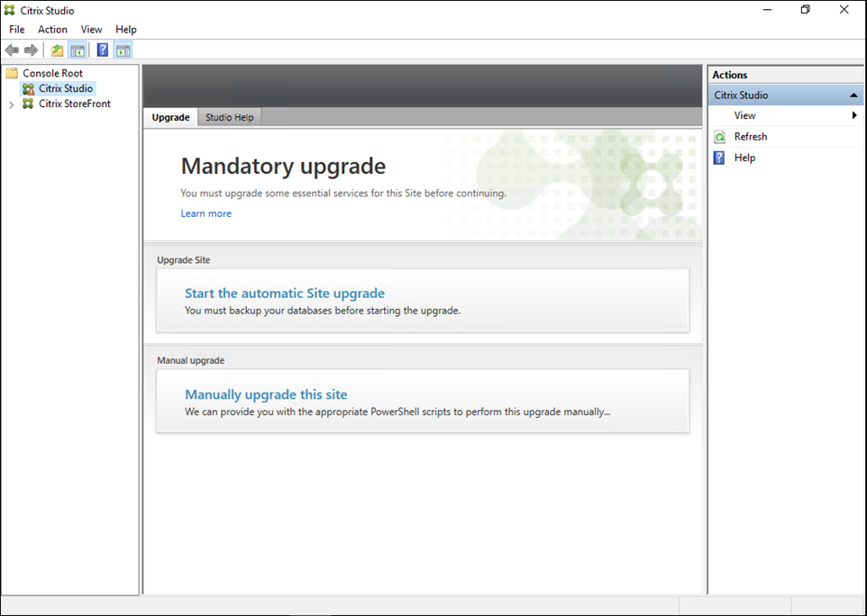
Task: Click the Up one level folder icon
Action: (x=57, y=50)
